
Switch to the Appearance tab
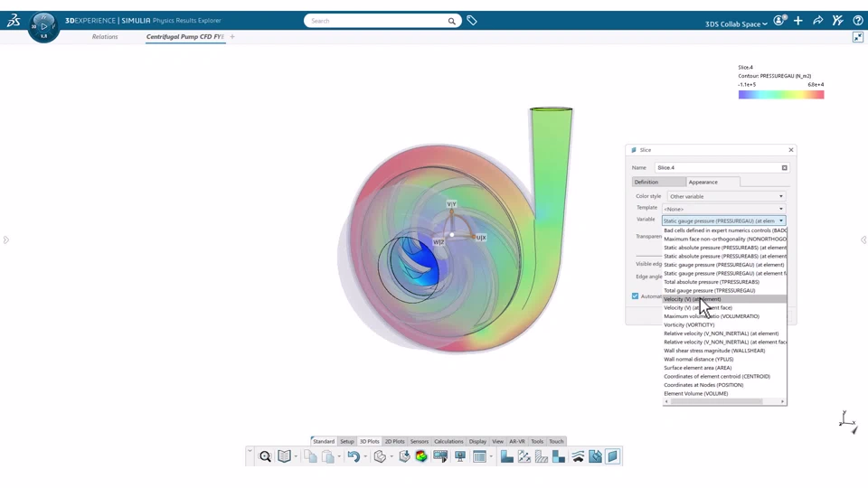click(x=712, y=182)
